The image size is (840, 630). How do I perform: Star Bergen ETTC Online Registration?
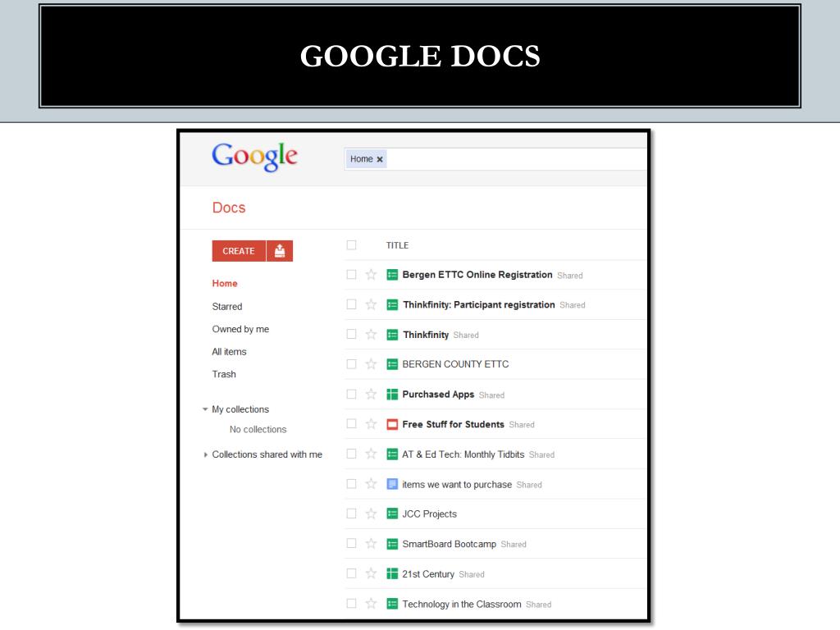point(371,275)
